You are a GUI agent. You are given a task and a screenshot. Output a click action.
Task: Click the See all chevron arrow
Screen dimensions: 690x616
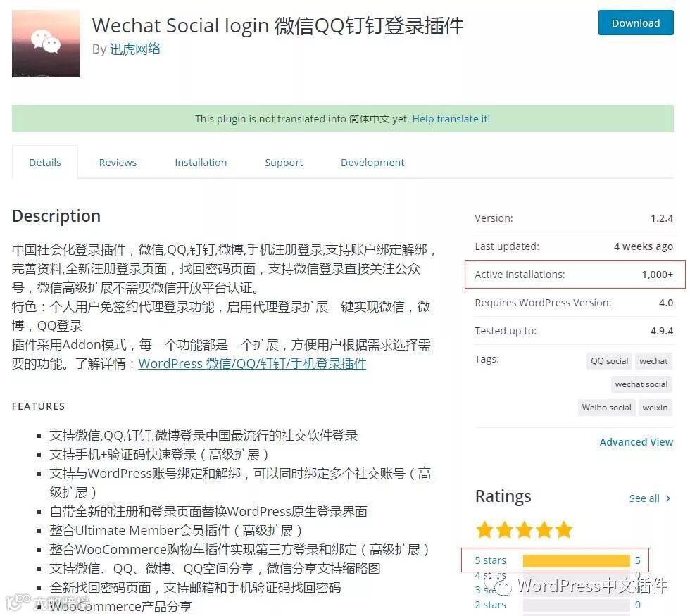pyautogui.click(x=668, y=498)
